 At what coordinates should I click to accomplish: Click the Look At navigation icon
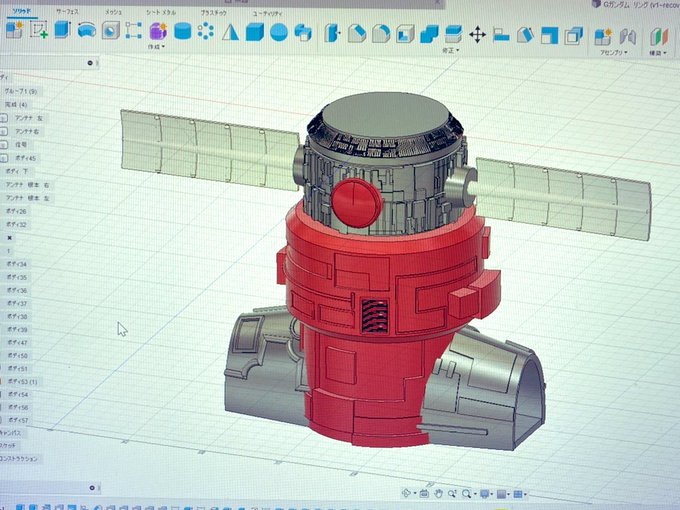click(424, 494)
